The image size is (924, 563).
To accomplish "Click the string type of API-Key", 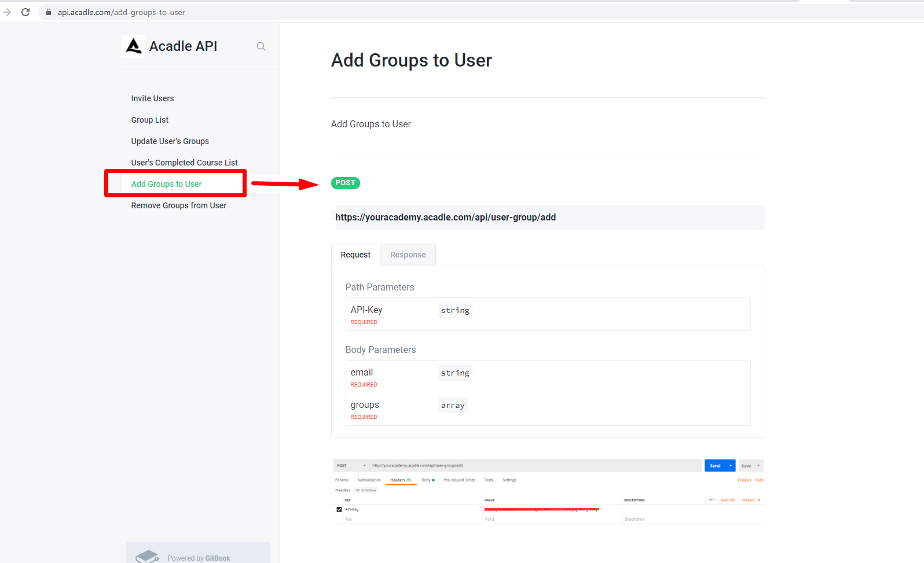I will [455, 310].
